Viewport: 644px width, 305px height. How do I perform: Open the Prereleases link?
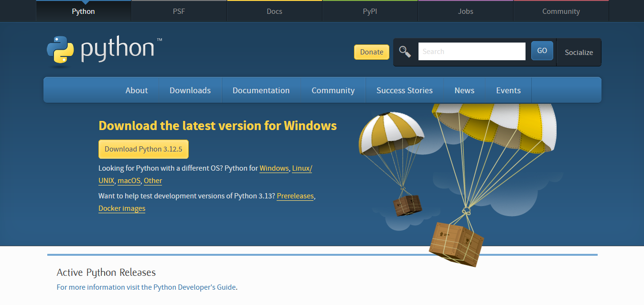pos(295,196)
